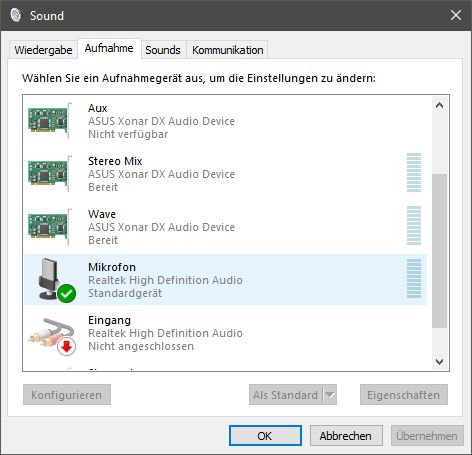Click the Eingang RCA cable icon
Image resolution: width=472 pixels, height=455 pixels.
(x=51, y=336)
